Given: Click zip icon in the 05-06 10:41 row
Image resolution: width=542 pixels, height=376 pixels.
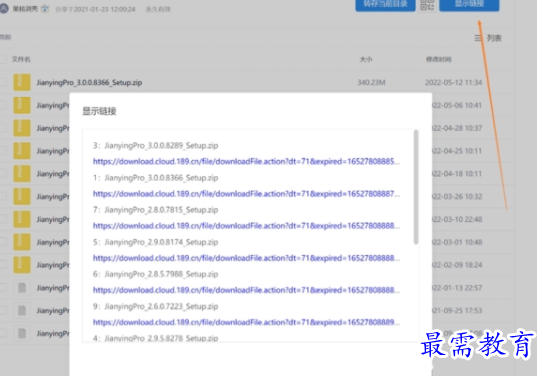Looking at the screenshot, I should (22, 105).
